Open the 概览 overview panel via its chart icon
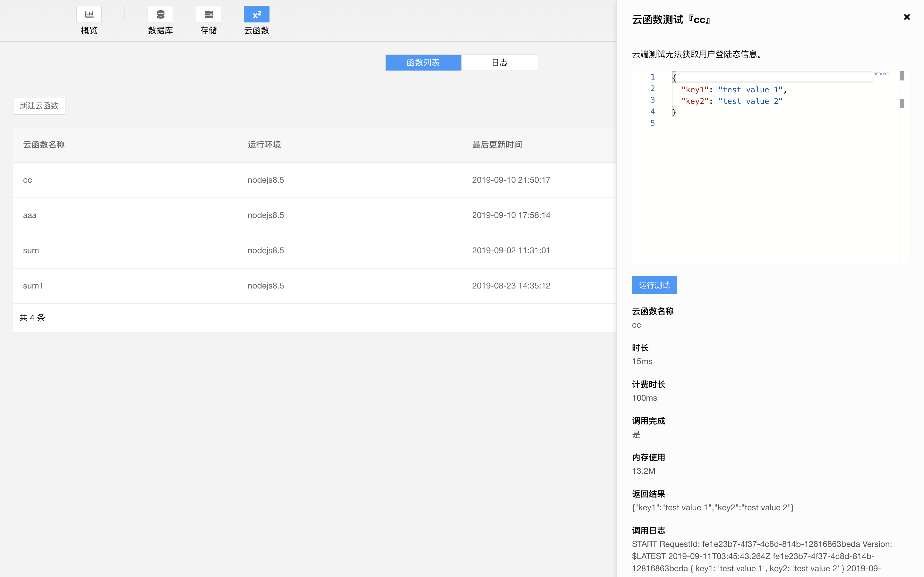This screenshot has width=924, height=577. pyautogui.click(x=89, y=14)
